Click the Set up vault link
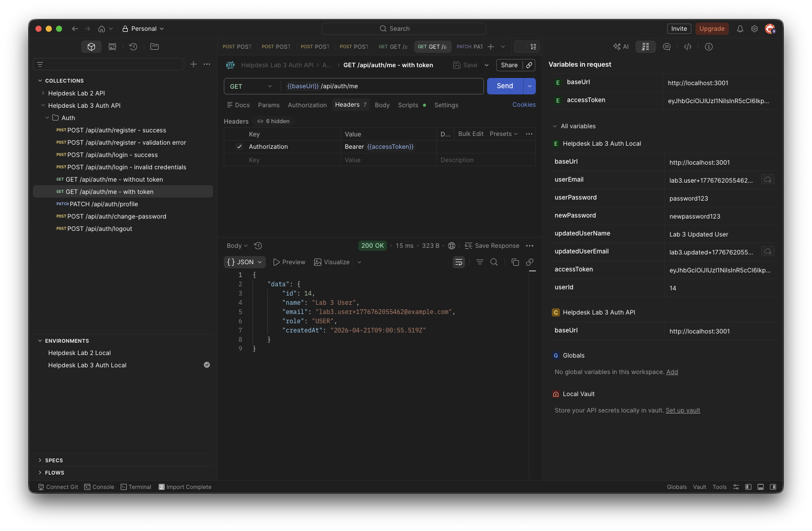This screenshot has width=812, height=531. click(683, 410)
